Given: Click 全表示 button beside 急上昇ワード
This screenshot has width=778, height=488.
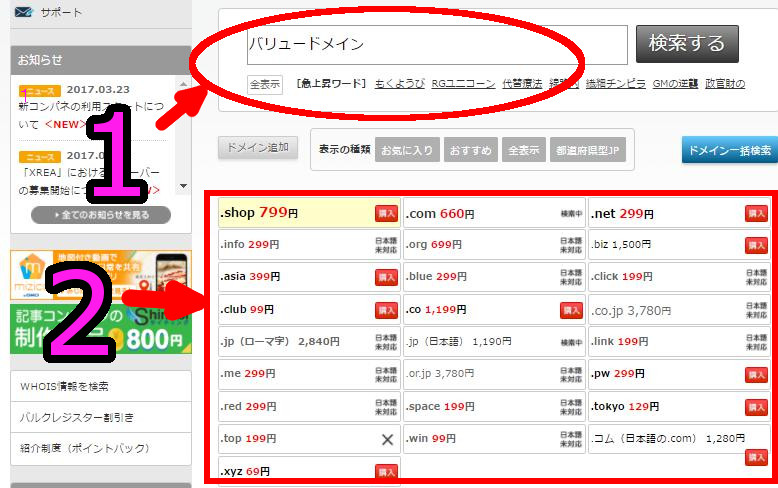Looking at the screenshot, I should [264, 85].
